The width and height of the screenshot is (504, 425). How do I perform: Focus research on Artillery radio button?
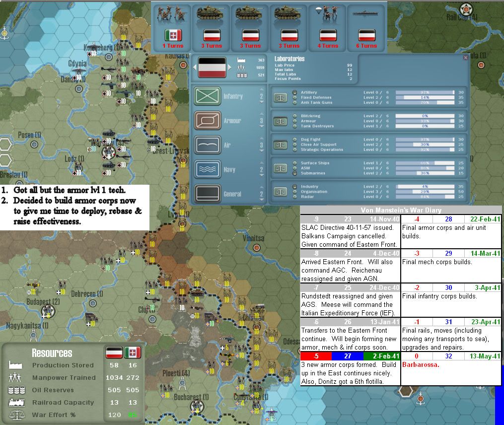point(295,92)
